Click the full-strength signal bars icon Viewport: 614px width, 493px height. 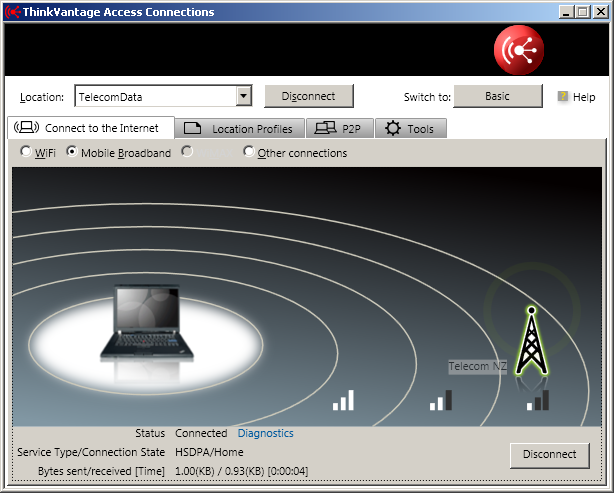[343, 400]
